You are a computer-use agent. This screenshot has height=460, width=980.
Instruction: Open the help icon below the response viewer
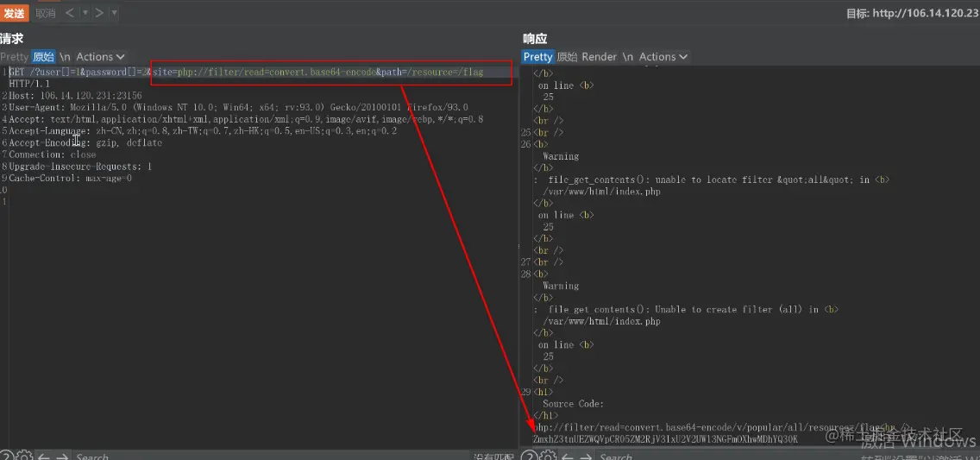pos(529,456)
